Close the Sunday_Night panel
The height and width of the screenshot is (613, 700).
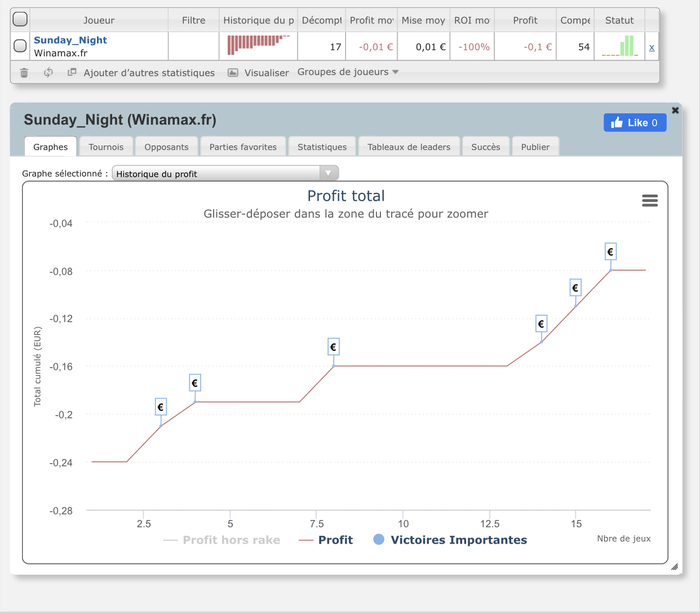coord(675,110)
